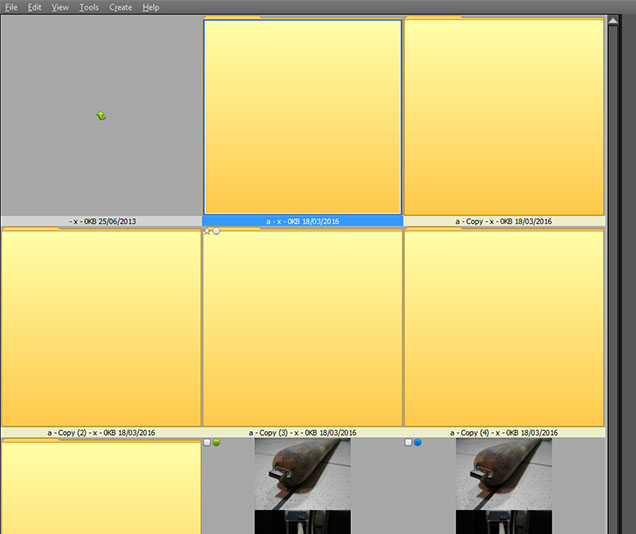Click the scrollbar up arrow
Screen dimensions: 636x534
tap(613, 21)
